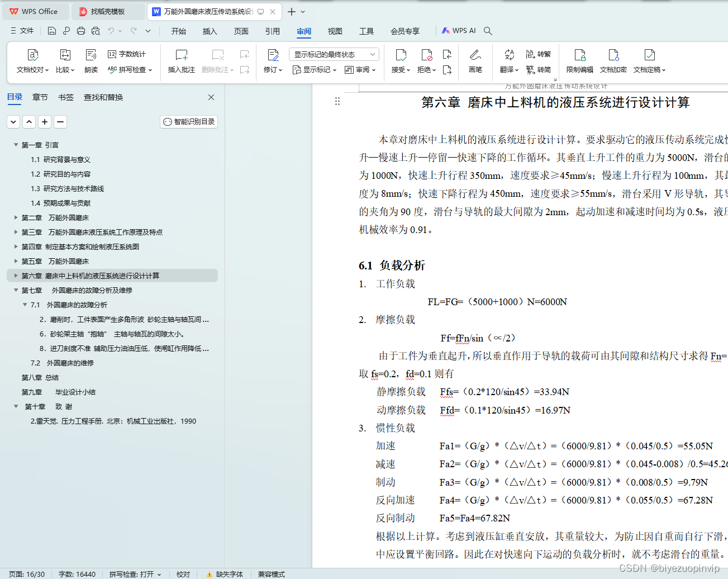Click the down-arrow button in outline toolbar
This screenshot has width=728, height=579.
point(13,122)
